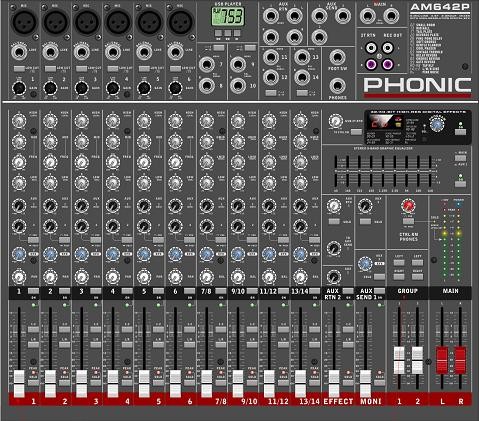This screenshot has width=479, height=421.
Task: Adjust channel 5 gain knob
Action: pos(144,88)
